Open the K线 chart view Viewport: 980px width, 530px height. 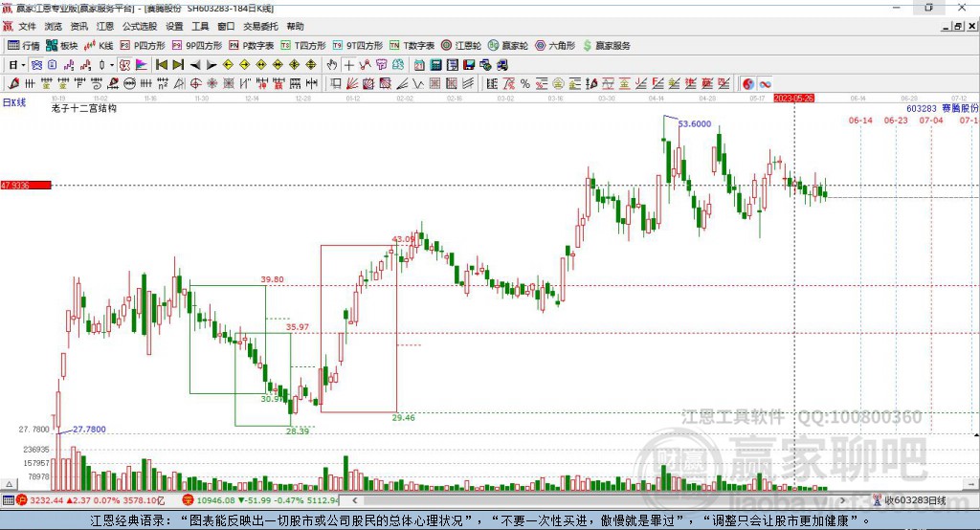(99, 46)
